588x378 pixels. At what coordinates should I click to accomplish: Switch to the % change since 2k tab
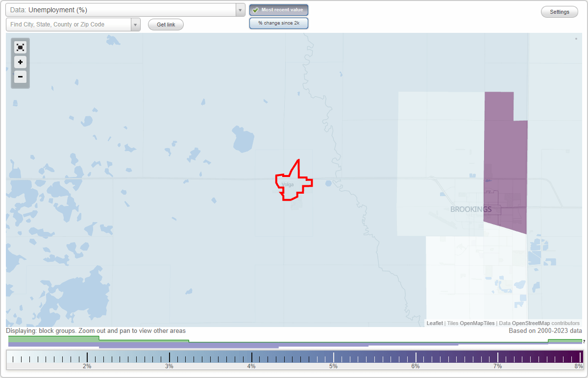tap(278, 23)
